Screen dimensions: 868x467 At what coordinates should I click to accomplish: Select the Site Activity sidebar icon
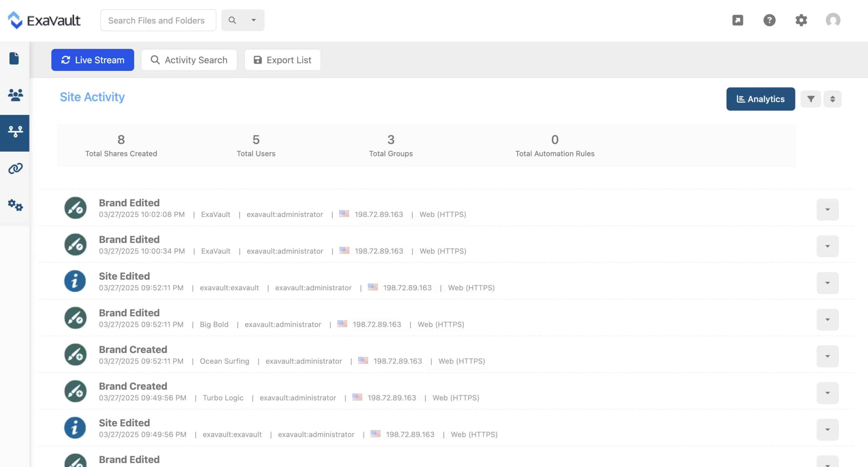point(15,133)
